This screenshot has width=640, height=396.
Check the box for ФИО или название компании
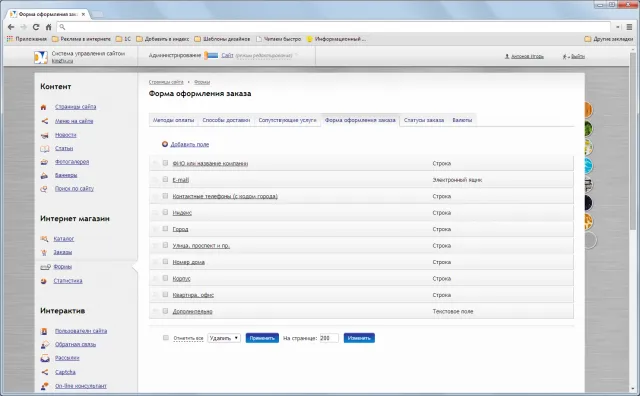[x=165, y=163]
